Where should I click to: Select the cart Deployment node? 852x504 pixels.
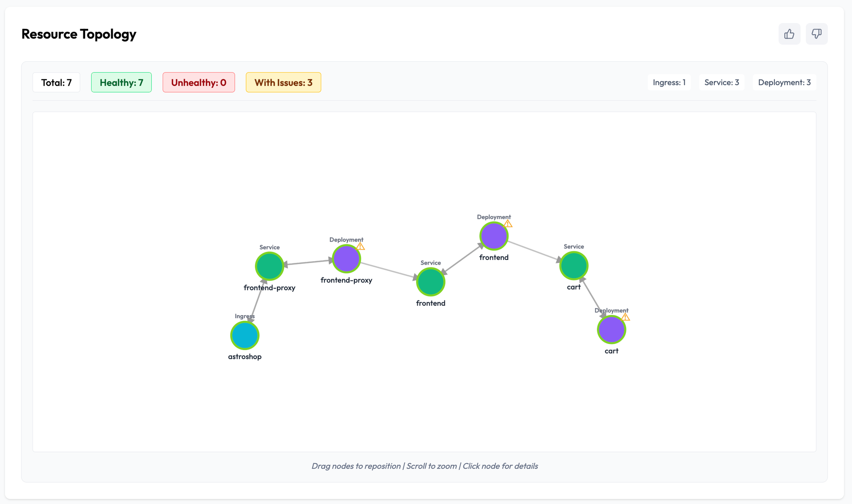611,329
